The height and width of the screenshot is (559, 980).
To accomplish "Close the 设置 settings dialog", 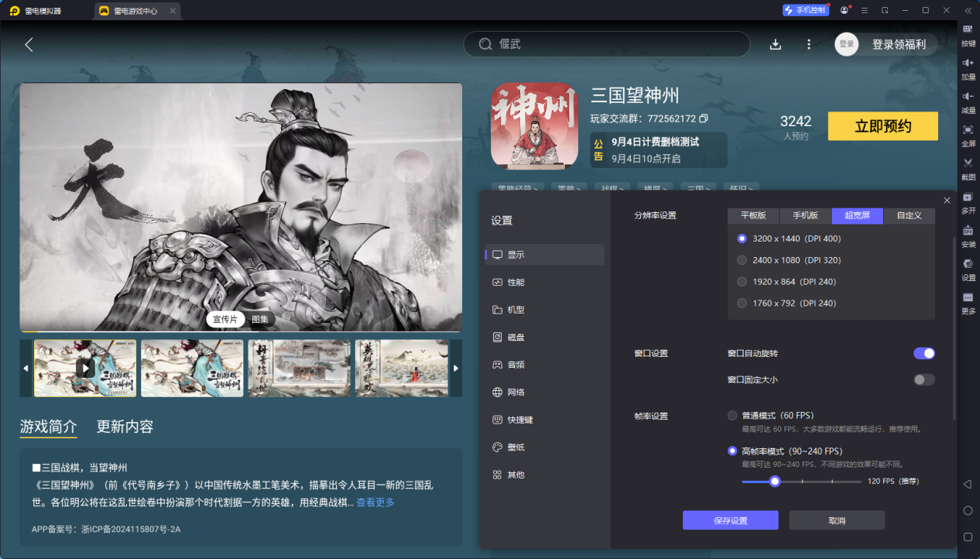I will pos(947,200).
